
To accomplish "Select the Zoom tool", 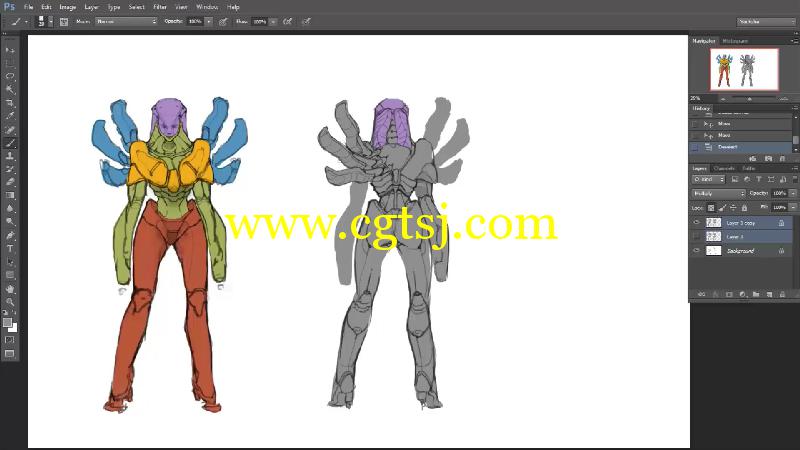I will [x=10, y=302].
